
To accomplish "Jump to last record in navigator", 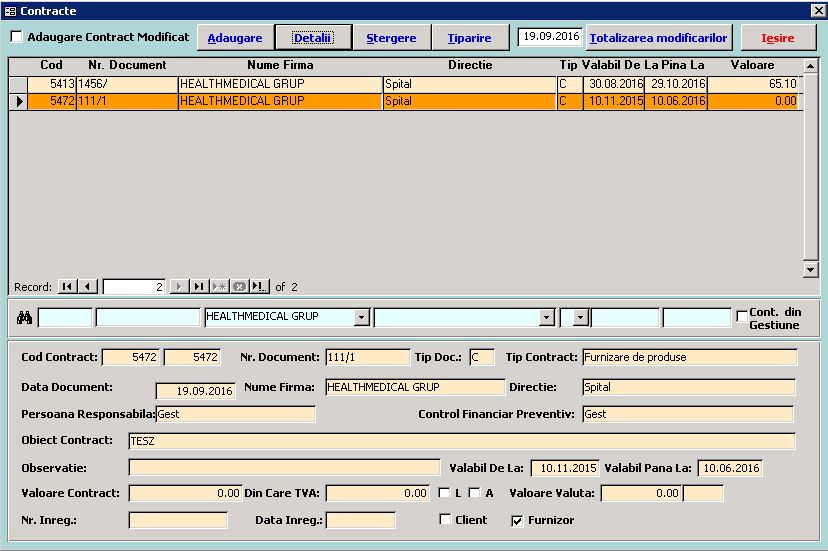I will 199,287.
